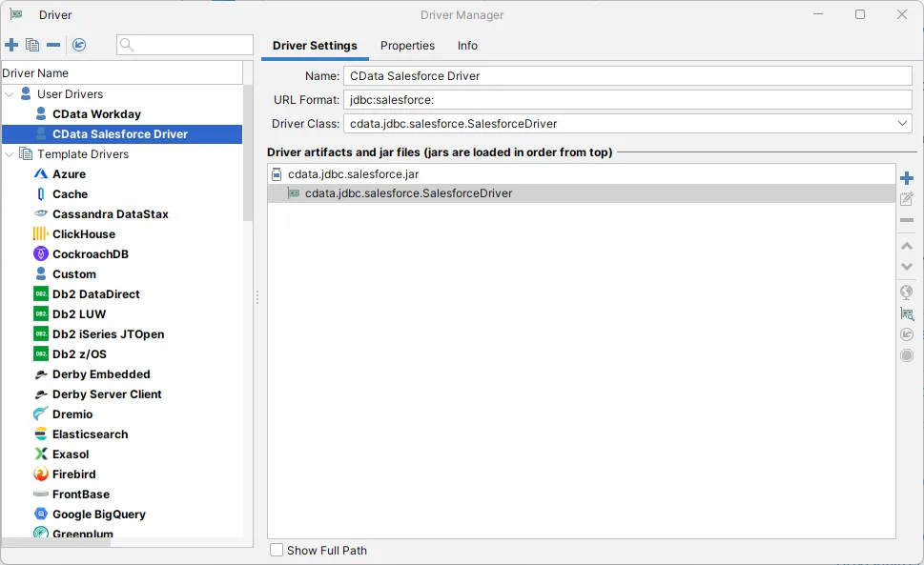Move the jar entry down in the list
Viewport: 924px width, 565px height.
coord(907,267)
